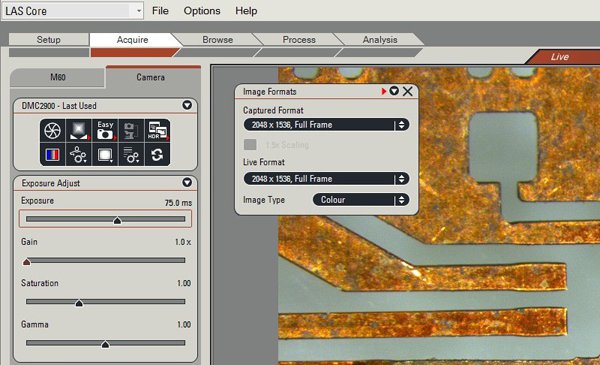
Task: Collapse the Exposure Adjust panel
Action: click(187, 182)
